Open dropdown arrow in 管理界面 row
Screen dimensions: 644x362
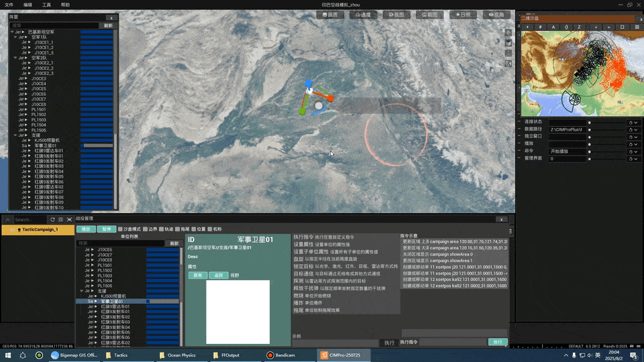tap(636, 159)
